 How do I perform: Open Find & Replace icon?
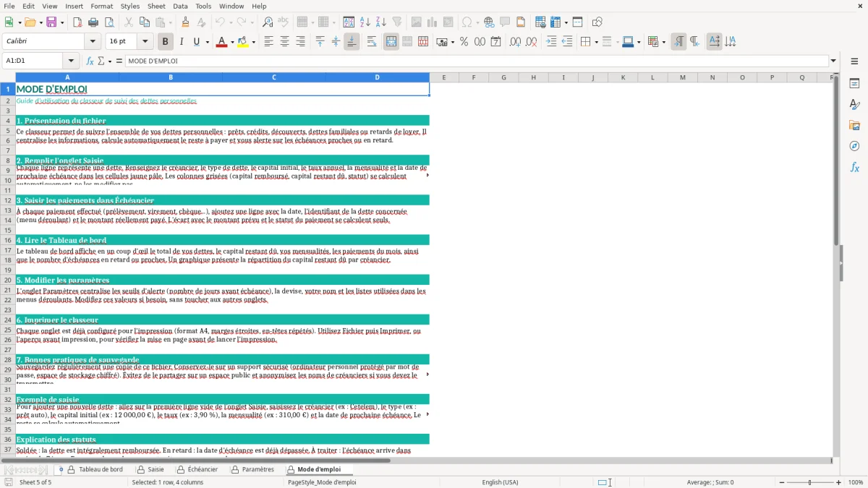pos(268,22)
